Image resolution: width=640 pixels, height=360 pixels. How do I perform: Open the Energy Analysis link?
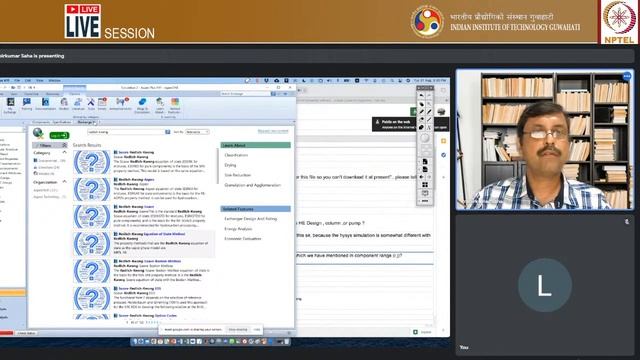238,229
